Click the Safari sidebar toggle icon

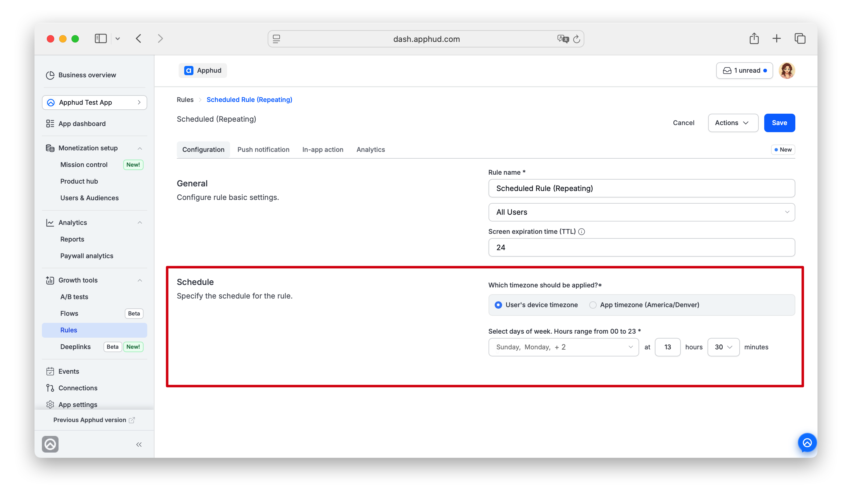coord(100,39)
